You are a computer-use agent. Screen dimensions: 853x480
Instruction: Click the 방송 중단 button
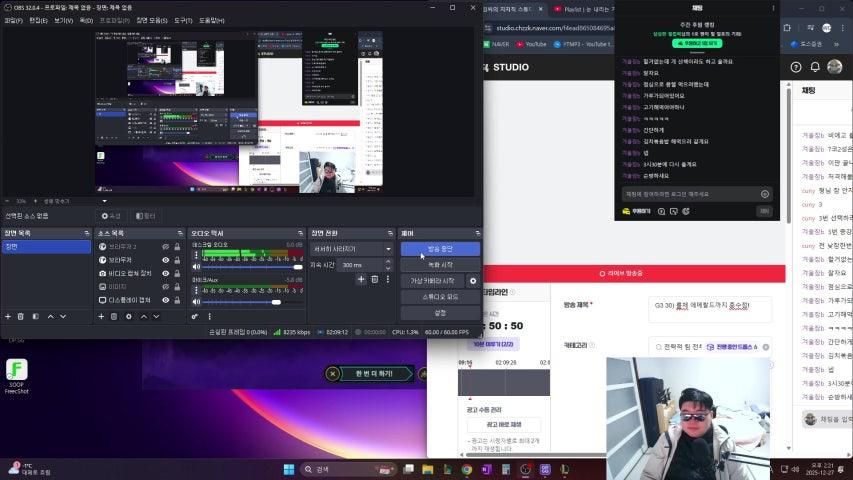440,249
